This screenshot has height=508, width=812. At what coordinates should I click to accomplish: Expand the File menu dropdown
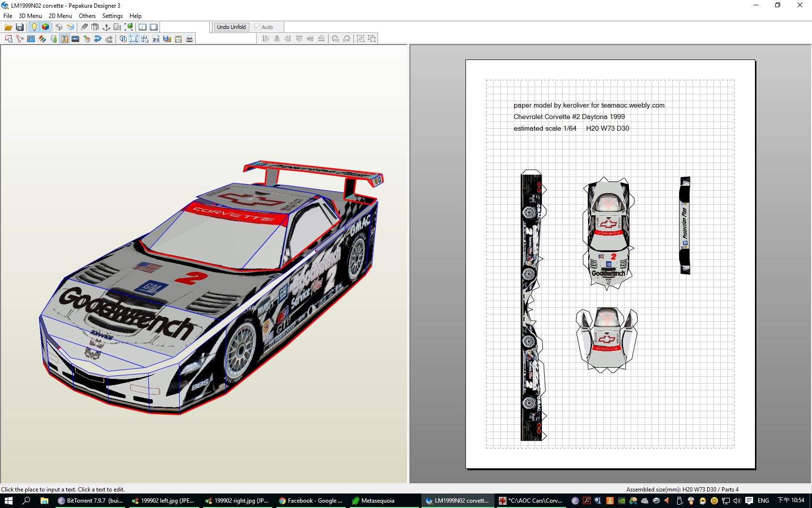pyautogui.click(x=8, y=15)
